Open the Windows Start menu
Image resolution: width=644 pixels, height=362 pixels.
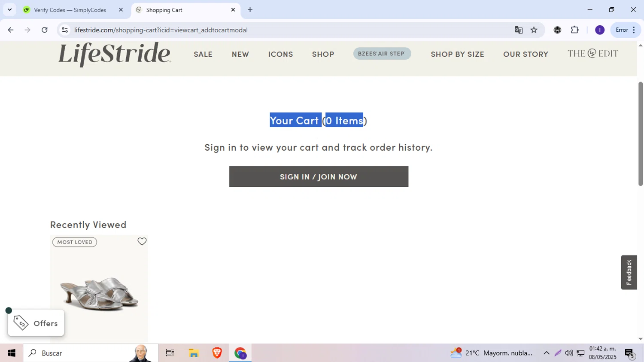coord(12,353)
